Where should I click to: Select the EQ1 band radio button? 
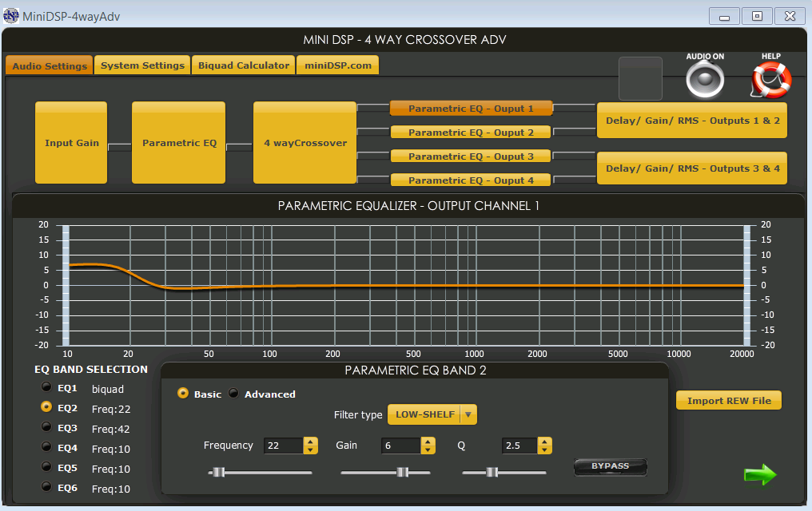point(46,387)
